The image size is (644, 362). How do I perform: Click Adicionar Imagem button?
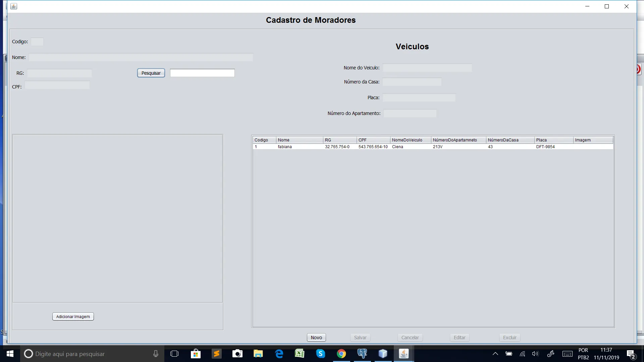(x=73, y=316)
